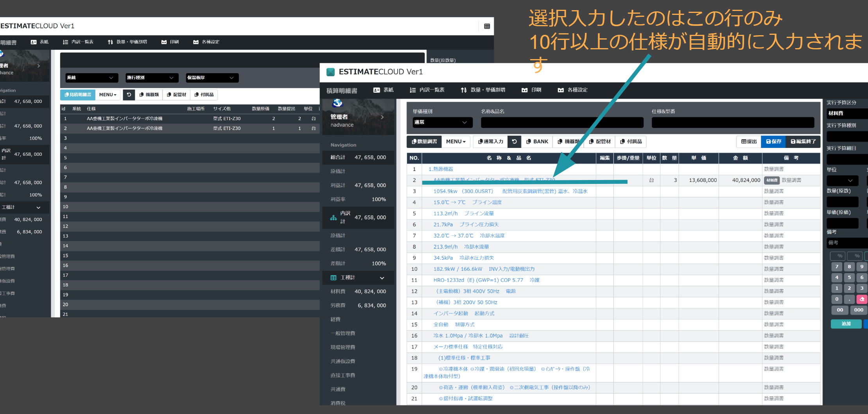868x414 pixels.
Task: Open 各種設定 settings icon in front window
Action: click(x=561, y=90)
